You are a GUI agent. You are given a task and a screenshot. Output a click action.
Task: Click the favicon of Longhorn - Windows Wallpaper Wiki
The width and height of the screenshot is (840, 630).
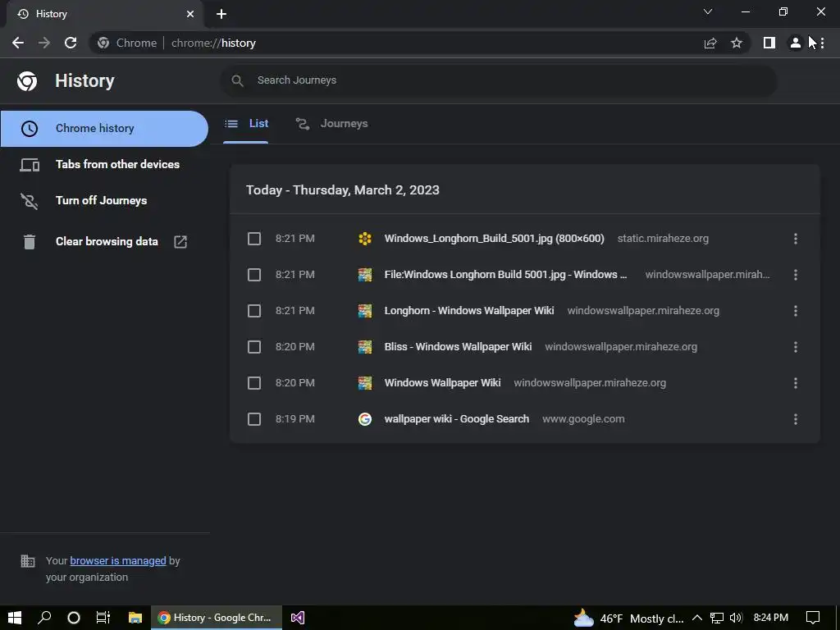point(365,311)
